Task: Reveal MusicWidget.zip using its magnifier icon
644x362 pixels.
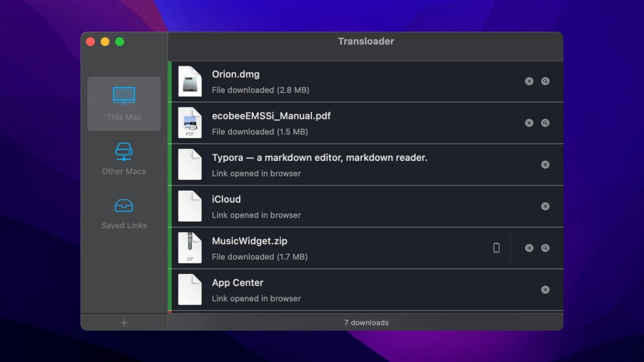Action: (x=545, y=248)
